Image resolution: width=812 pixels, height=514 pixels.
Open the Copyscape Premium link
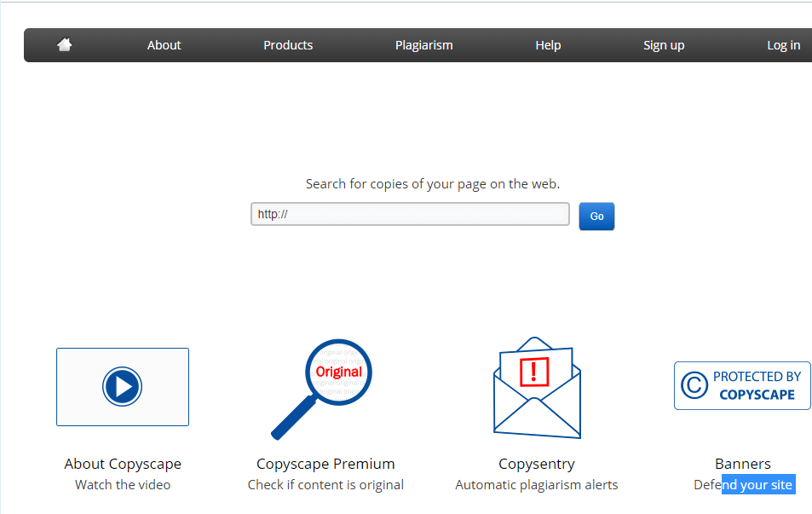click(x=325, y=464)
